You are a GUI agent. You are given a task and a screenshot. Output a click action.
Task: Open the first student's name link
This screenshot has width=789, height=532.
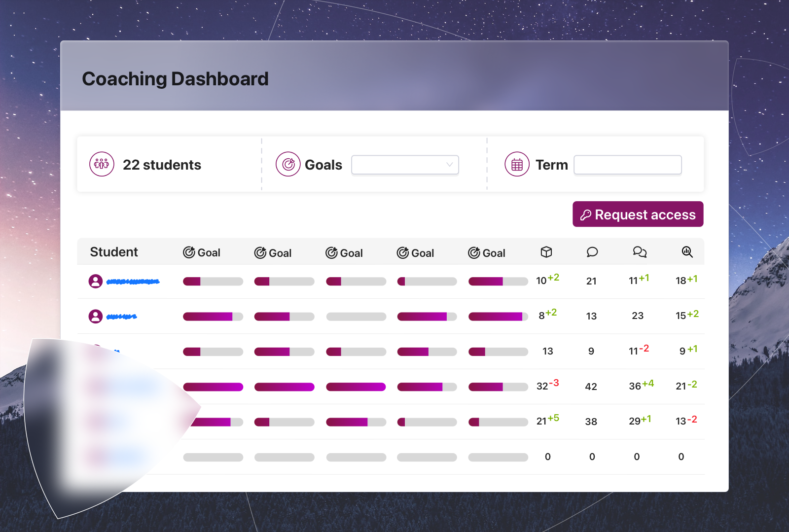coord(133,282)
